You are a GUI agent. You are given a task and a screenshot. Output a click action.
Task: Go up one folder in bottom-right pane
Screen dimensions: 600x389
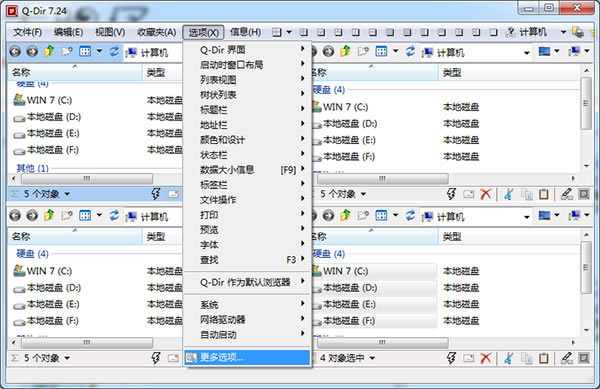[x=345, y=215]
